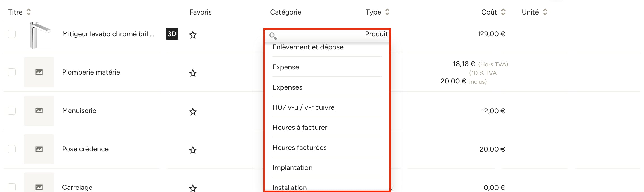
Task: Favorite the Pose crédence item star
Action: pyautogui.click(x=193, y=150)
